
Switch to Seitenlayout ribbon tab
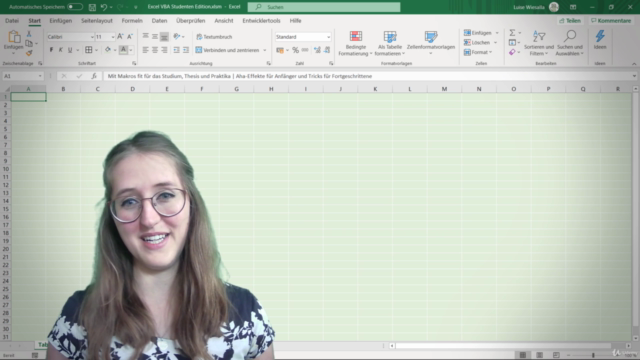click(97, 20)
